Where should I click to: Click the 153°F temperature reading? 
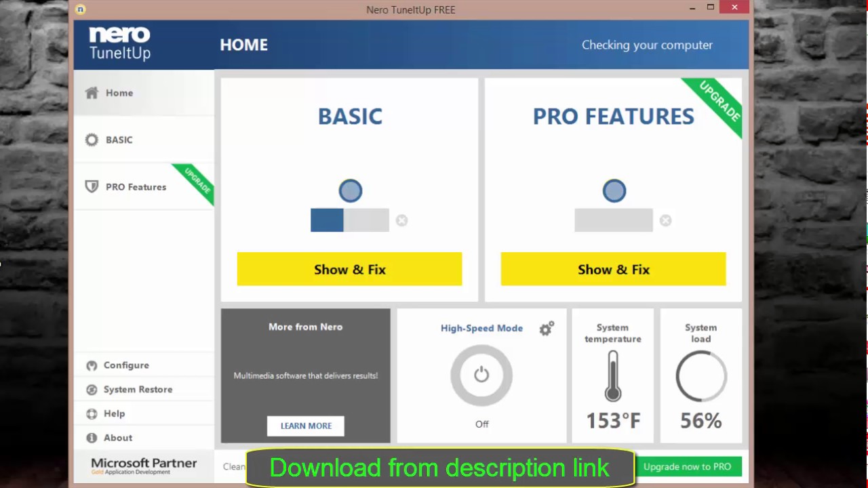coord(613,421)
